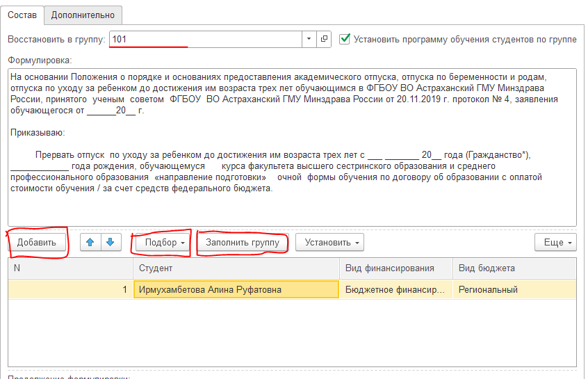Open the Подбор dropdown button

[163, 243]
